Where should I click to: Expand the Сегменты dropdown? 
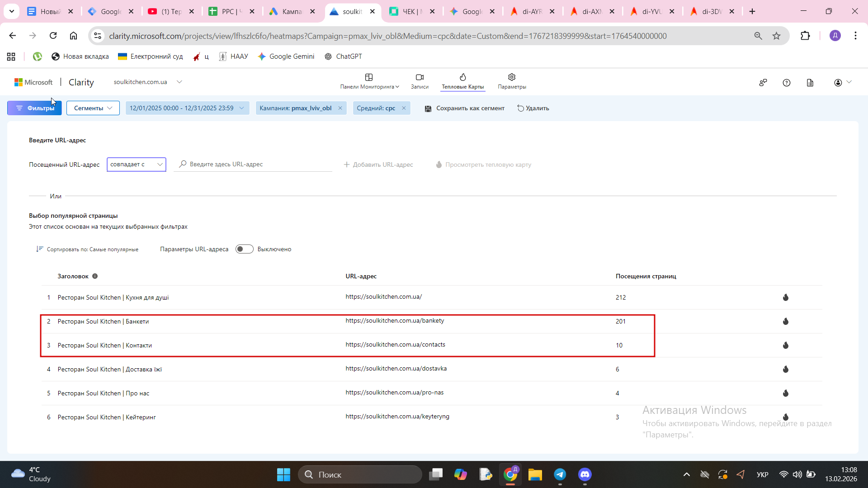[x=93, y=108]
